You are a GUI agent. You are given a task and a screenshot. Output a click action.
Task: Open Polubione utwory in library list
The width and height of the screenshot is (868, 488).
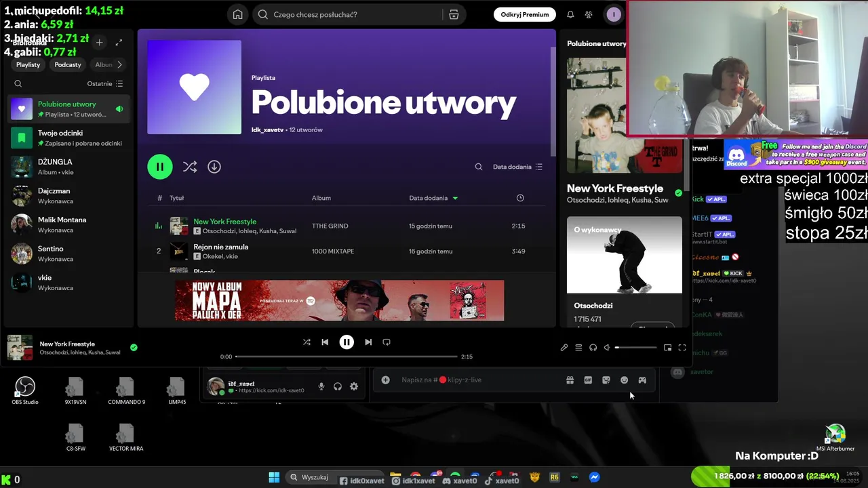[x=68, y=108]
